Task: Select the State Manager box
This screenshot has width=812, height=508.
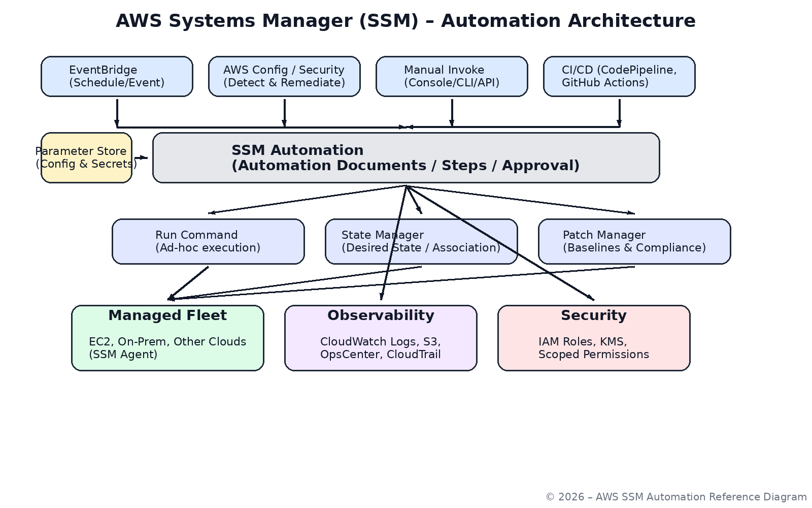Action: [421, 241]
